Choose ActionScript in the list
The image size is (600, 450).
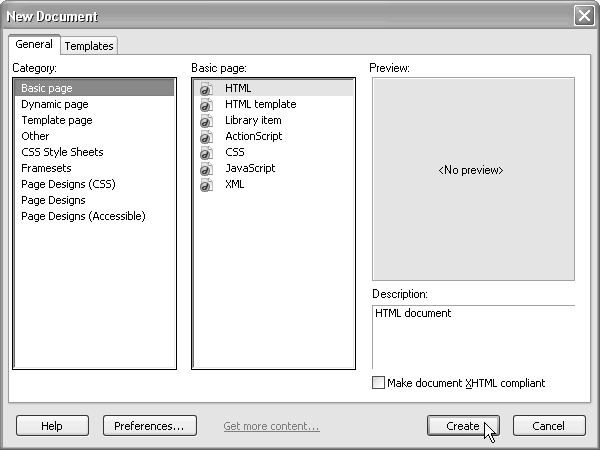273,136
